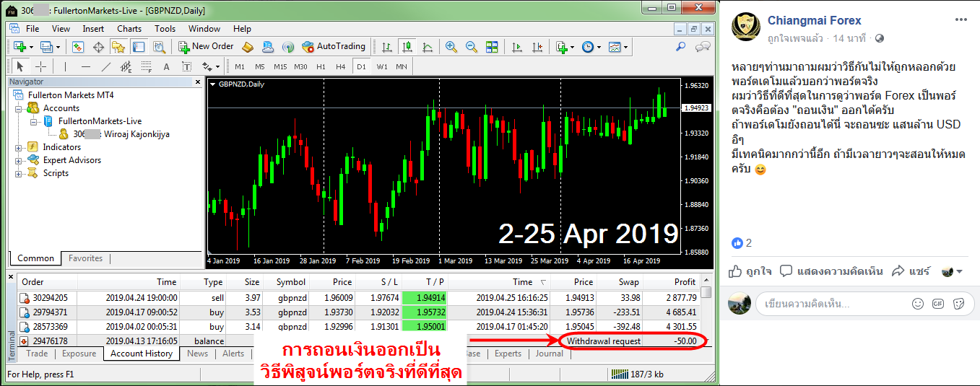Viewport: 980px width, 386px height.
Task: Zoom in on the chart
Action: pyautogui.click(x=452, y=47)
